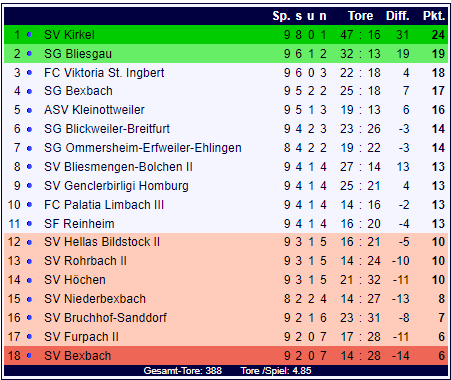Click the blue dot beside SV Kirkel
This screenshot has height=380, width=451.
pos(30,35)
